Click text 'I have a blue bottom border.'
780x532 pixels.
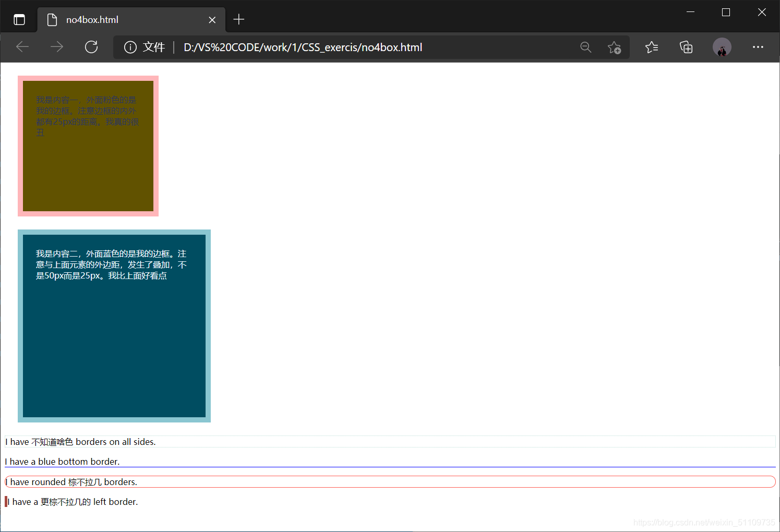[62, 462]
